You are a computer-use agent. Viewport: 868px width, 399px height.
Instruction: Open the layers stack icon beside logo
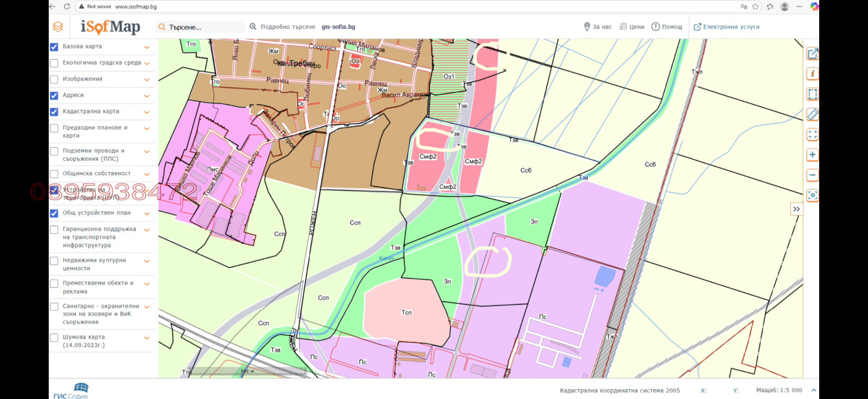click(x=58, y=27)
